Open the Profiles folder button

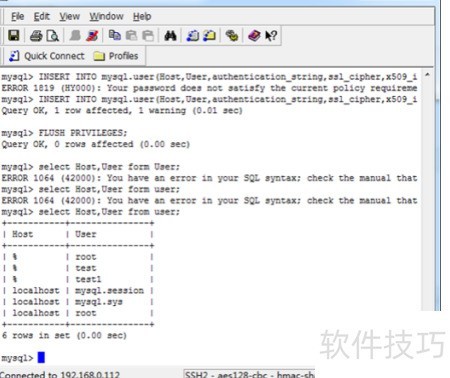(x=116, y=56)
